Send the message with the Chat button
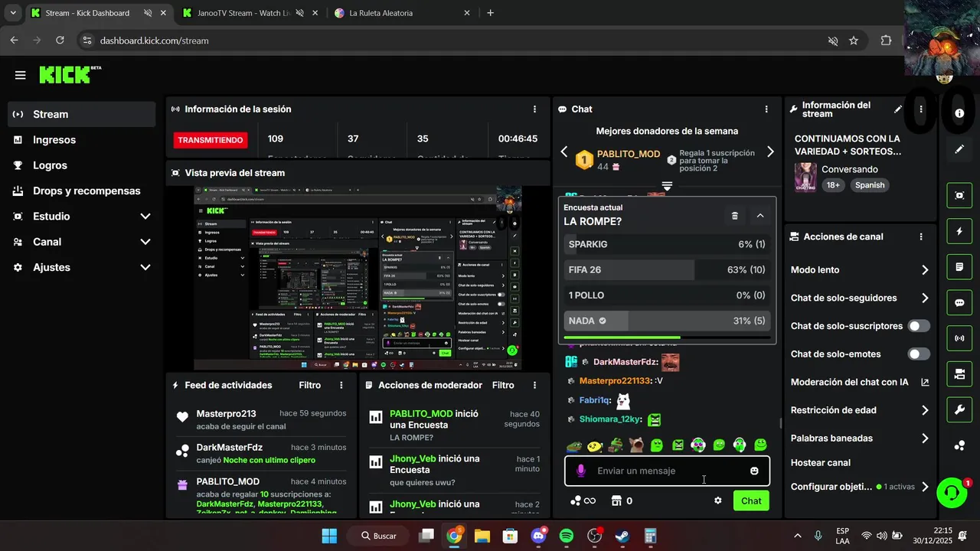 tap(751, 500)
